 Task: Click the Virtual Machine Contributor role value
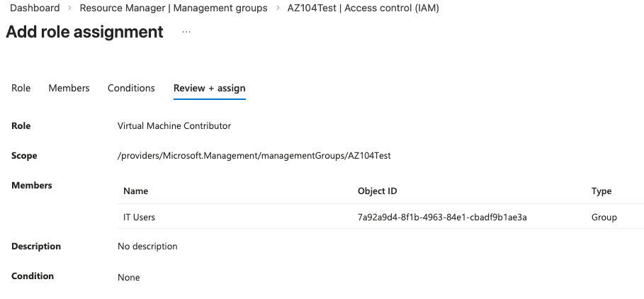click(174, 126)
